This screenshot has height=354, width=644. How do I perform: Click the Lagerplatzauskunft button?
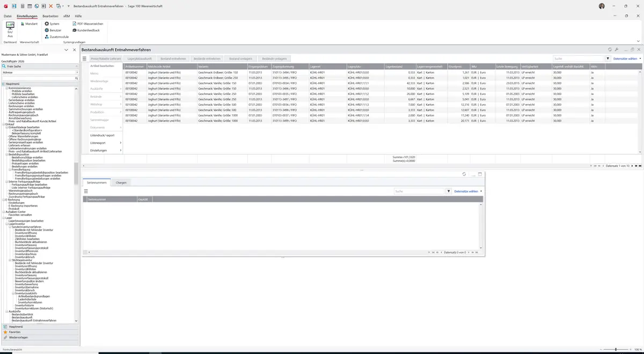[x=140, y=58]
